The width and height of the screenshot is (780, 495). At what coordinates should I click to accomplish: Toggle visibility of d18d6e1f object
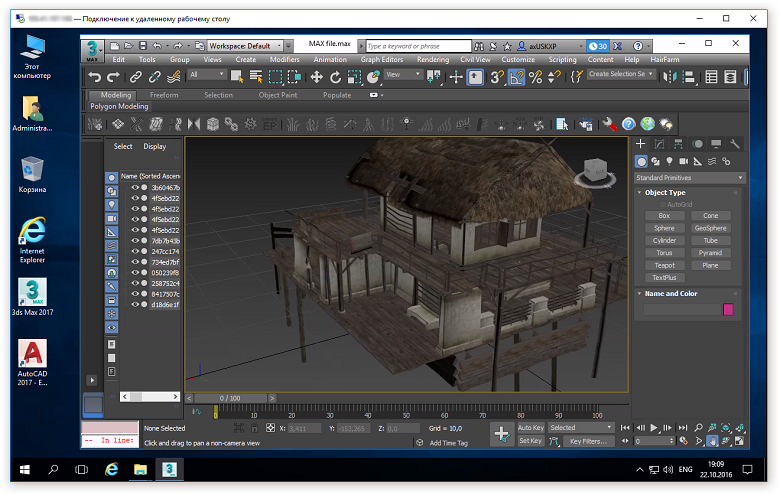(135, 305)
